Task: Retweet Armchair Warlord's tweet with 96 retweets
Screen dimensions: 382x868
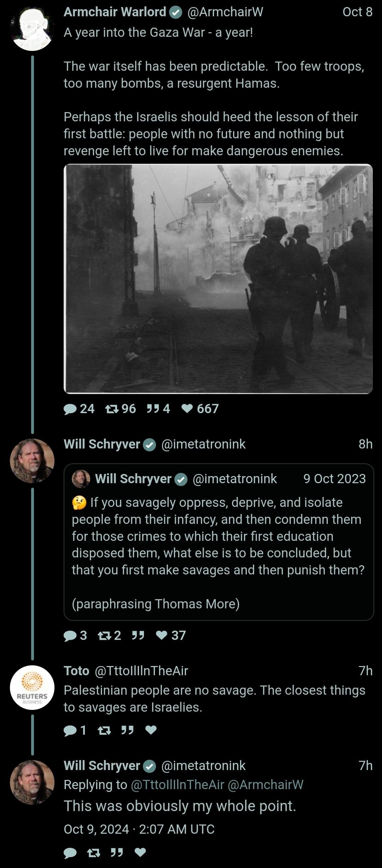Action: [112, 409]
